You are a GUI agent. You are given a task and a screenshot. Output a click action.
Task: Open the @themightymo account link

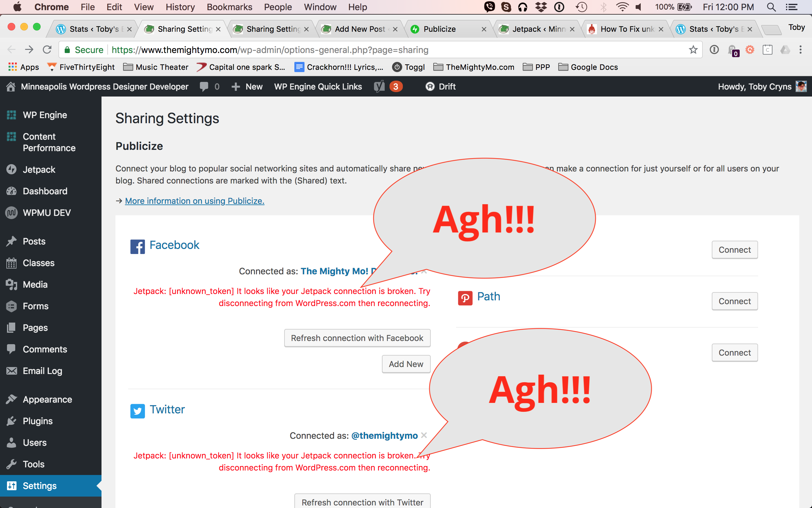tap(384, 435)
